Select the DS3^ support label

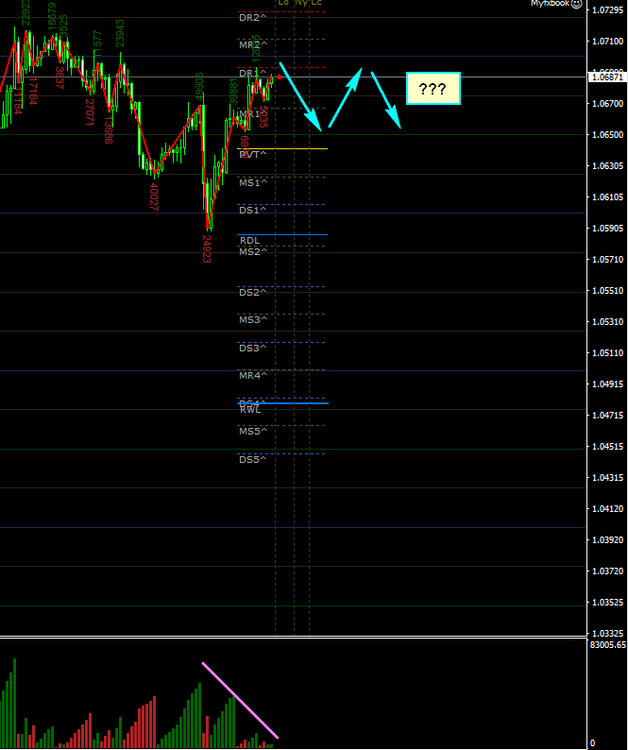tap(253, 348)
